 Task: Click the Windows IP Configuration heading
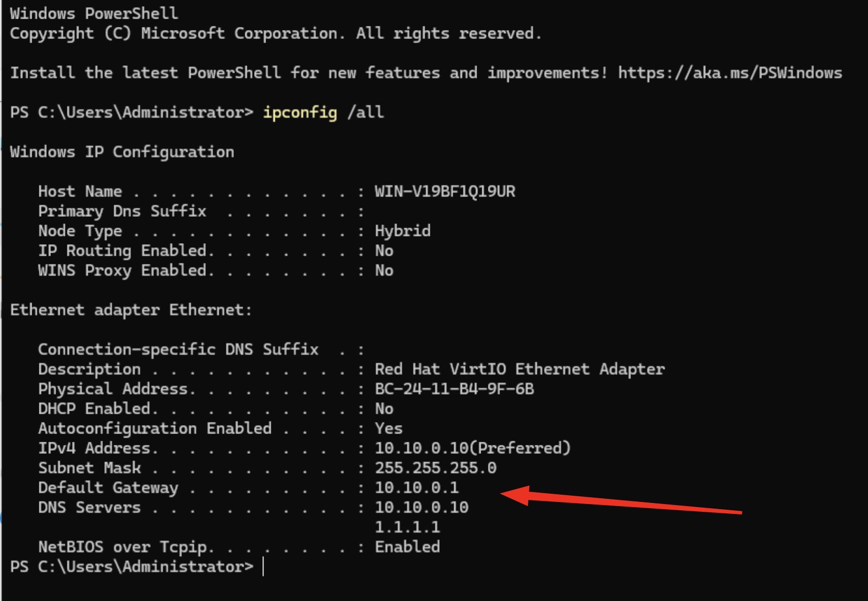122,152
